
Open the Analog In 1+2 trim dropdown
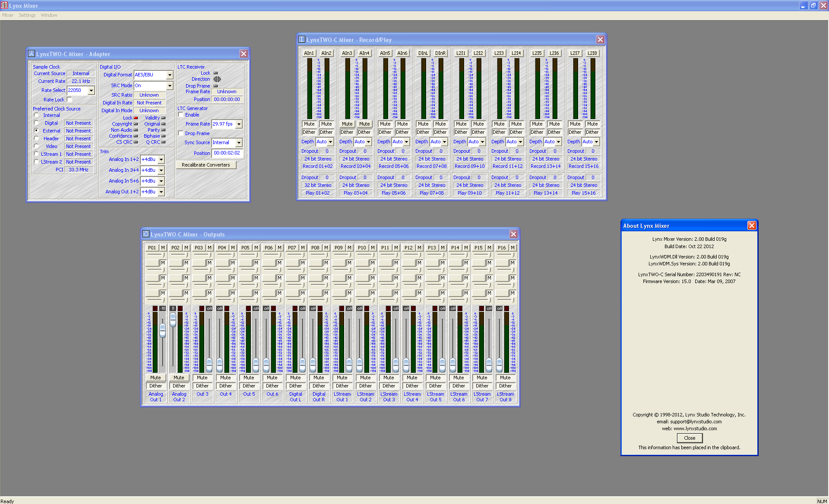(x=161, y=160)
